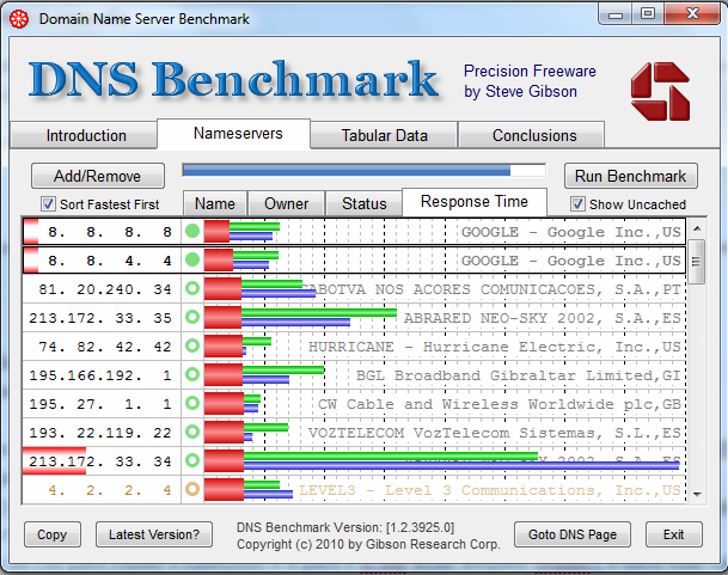Click status ring for 195.166.192.1
This screenshot has width=728, height=575.
[192, 374]
